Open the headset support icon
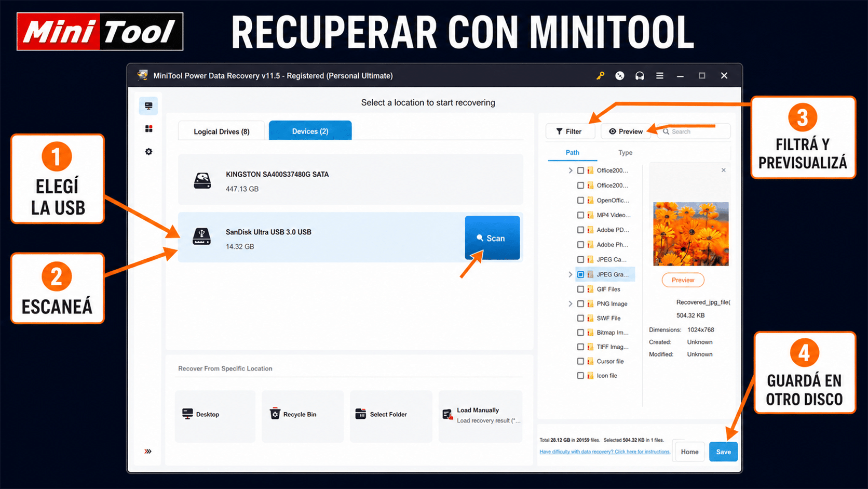This screenshot has height=489, width=868. tap(640, 76)
